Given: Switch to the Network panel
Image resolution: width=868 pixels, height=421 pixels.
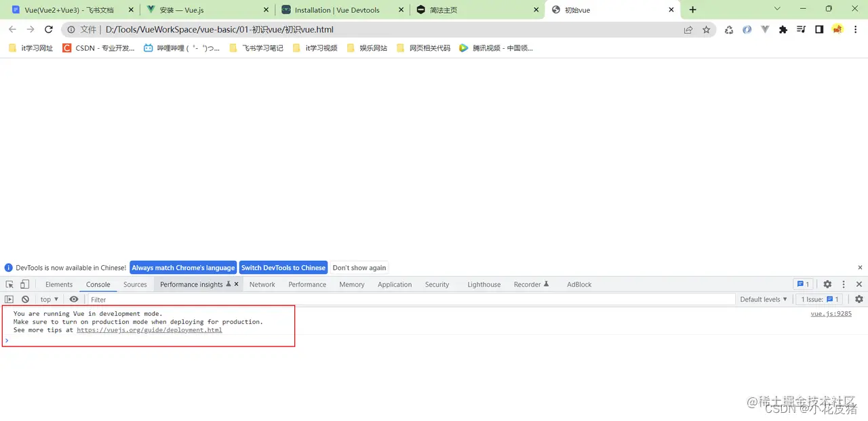Looking at the screenshot, I should (262, 284).
